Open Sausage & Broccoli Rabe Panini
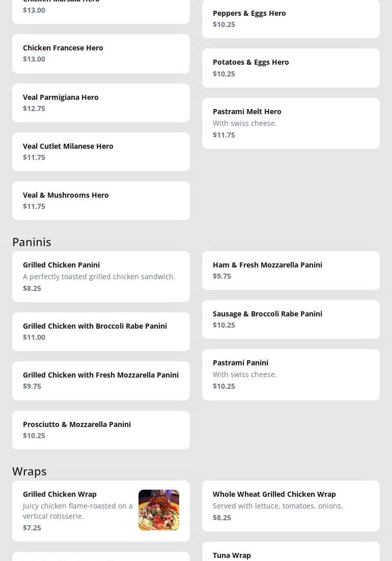 291,319
